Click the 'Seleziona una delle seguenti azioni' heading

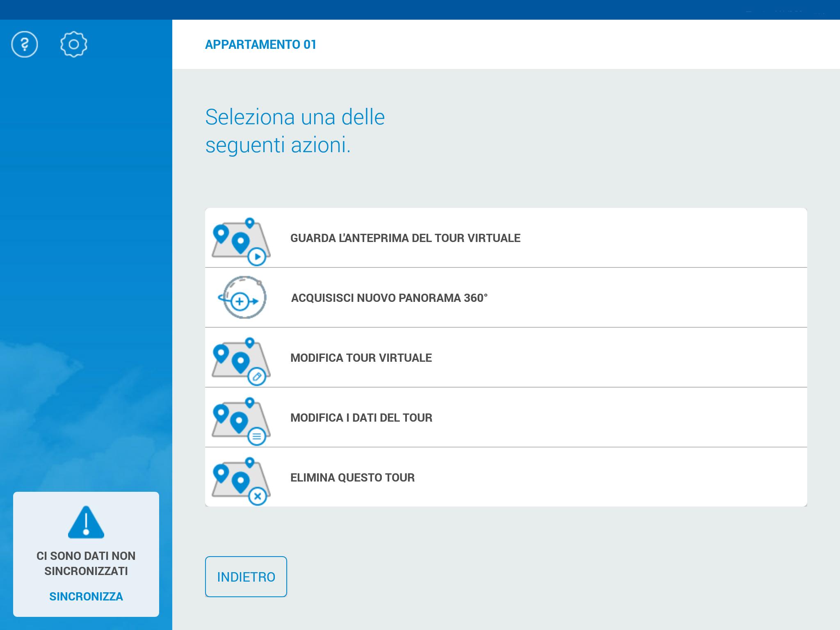[295, 131]
